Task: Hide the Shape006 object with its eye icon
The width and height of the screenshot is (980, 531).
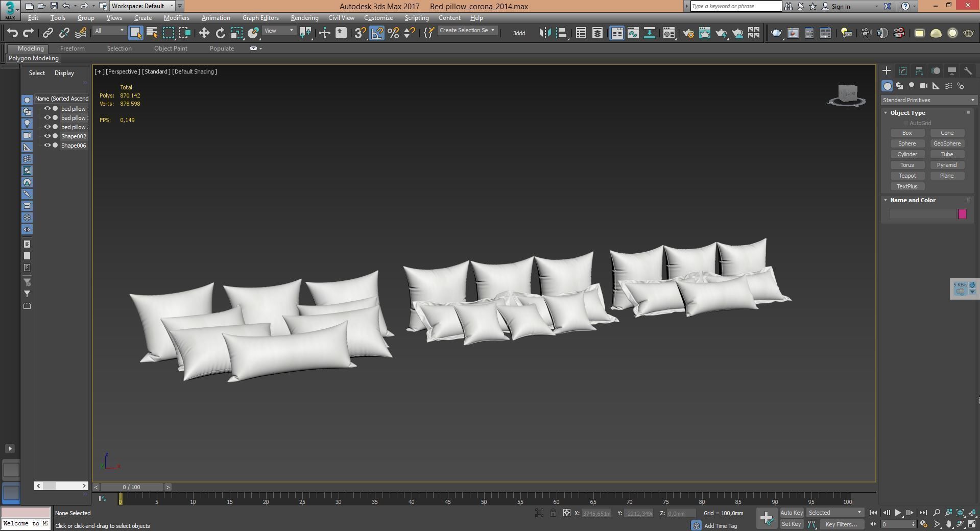Action: [x=47, y=146]
